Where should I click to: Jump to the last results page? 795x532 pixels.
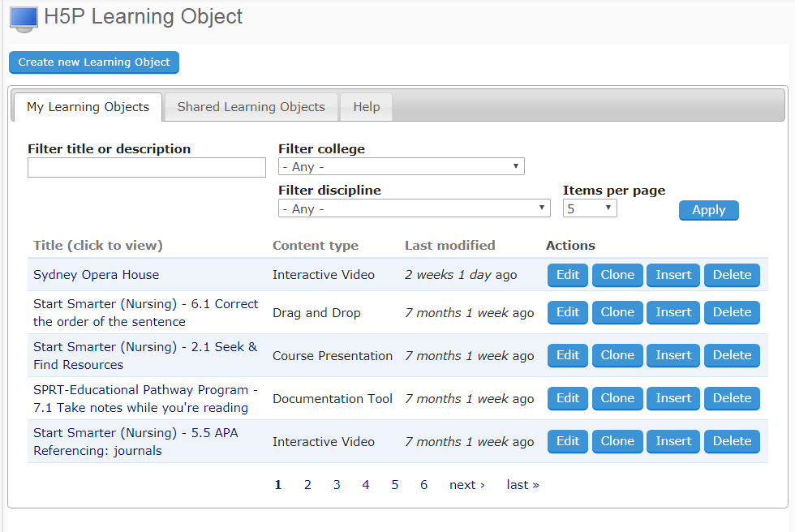(x=522, y=485)
